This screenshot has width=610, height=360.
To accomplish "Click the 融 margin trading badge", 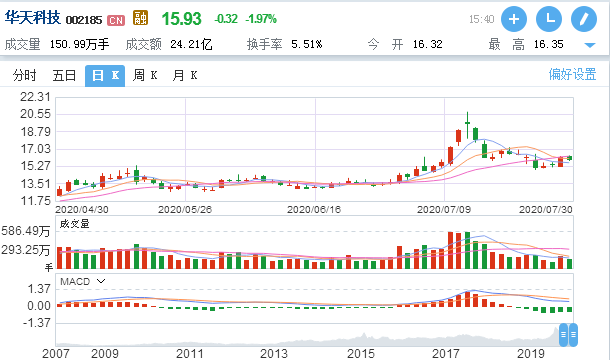I will coord(140,18).
